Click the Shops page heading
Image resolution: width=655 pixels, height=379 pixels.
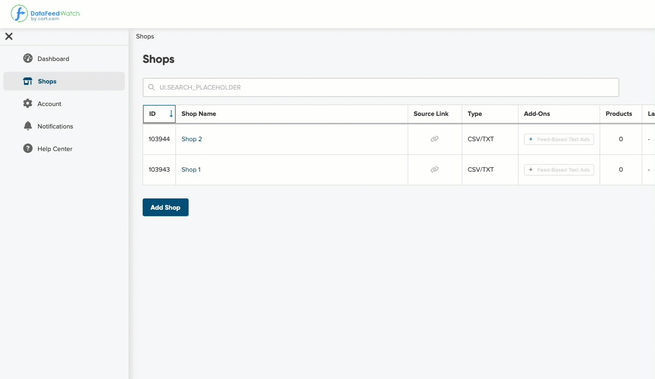158,59
